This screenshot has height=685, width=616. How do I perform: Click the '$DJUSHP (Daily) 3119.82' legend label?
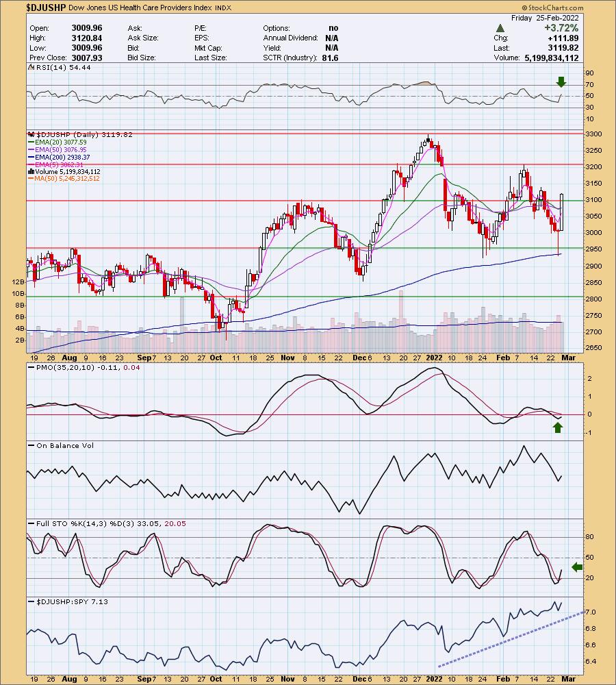[85, 134]
